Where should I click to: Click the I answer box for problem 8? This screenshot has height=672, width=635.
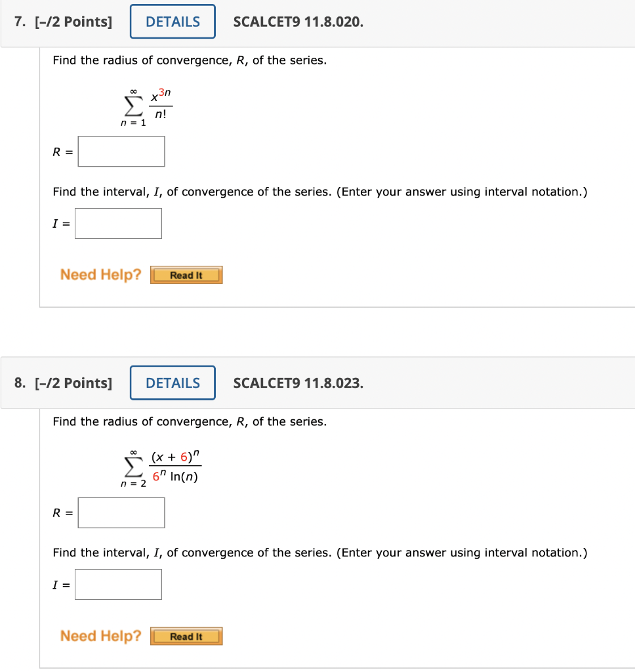(x=118, y=584)
